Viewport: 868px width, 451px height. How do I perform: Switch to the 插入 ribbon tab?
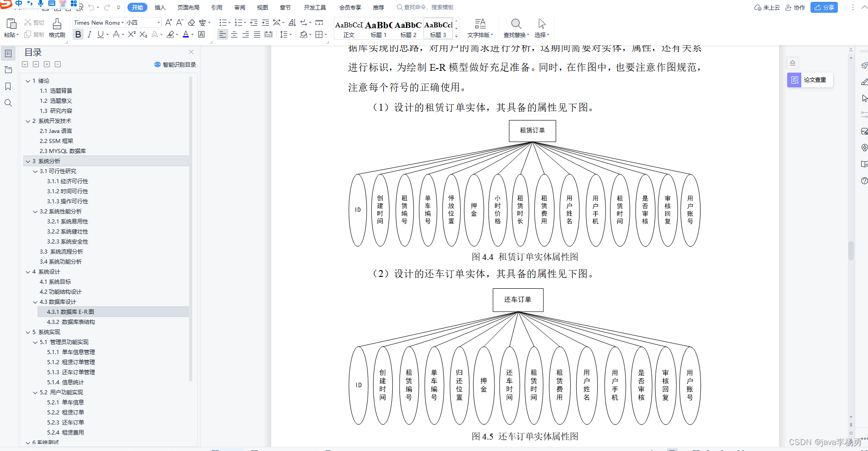tap(160, 7)
